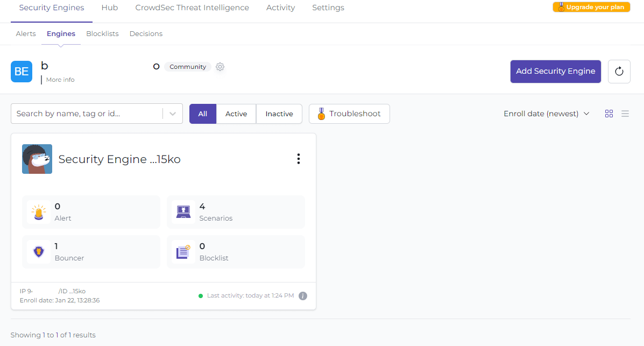Viewport: 644px width, 346px height.
Task: Open the Enroll date sort dropdown
Action: coord(546,114)
